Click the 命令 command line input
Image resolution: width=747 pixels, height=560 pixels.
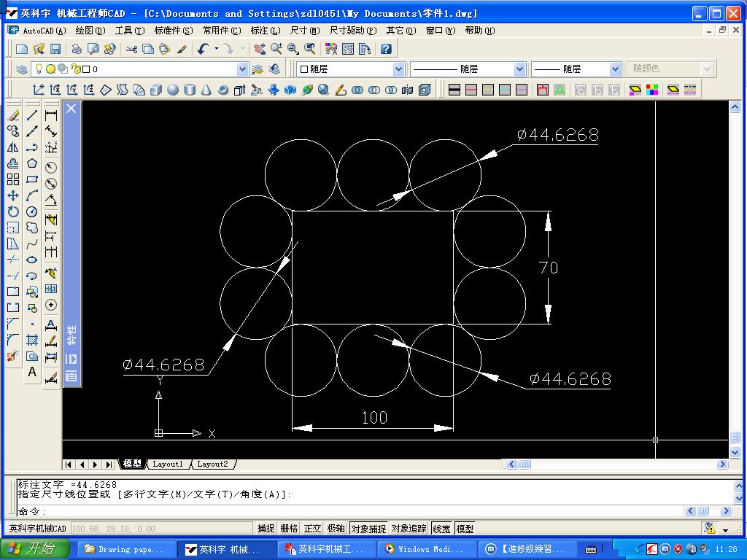(x=350, y=511)
